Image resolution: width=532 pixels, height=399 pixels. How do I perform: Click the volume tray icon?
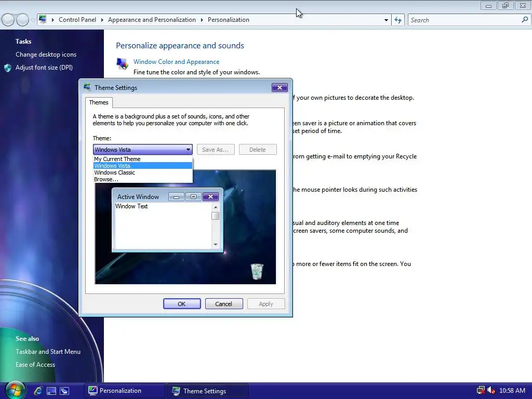point(491,391)
